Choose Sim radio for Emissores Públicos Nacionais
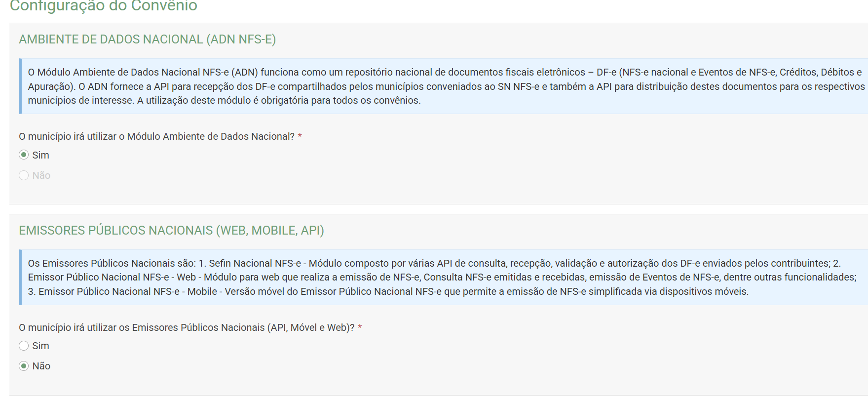Viewport: 868px width, 401px height. [x=24, y=346]
